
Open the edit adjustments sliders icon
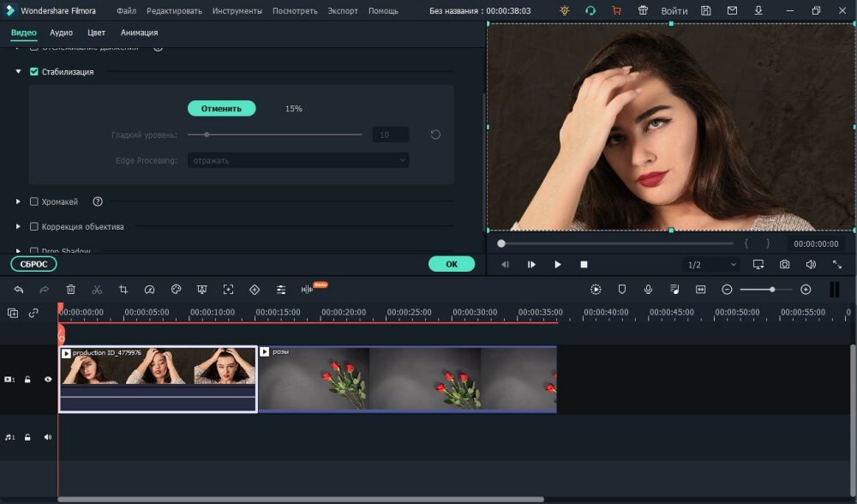281,290
